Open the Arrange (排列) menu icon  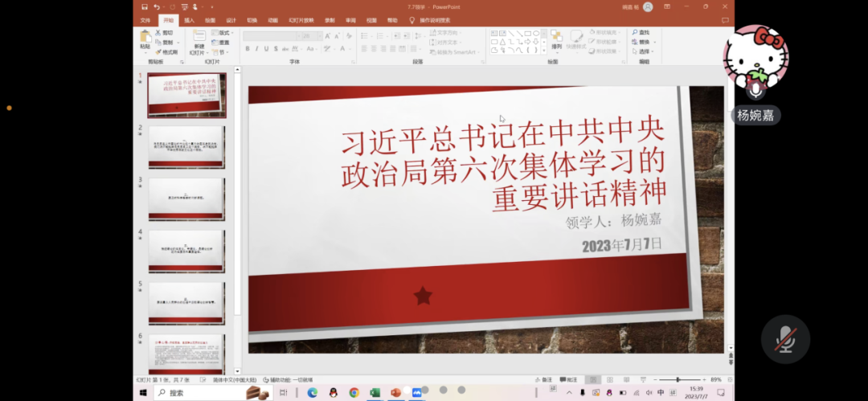pyautogui.click(x=556, y=36)
